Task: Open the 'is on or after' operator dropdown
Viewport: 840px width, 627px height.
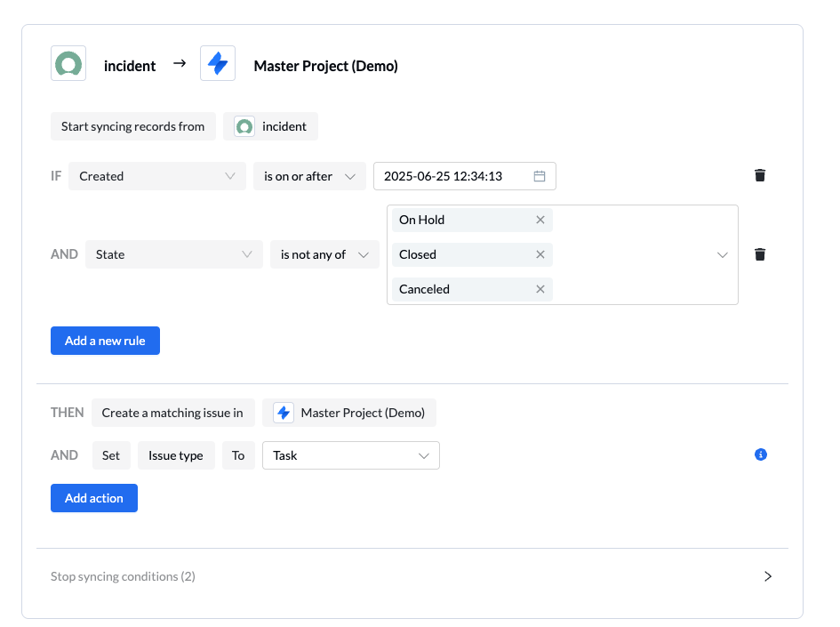Action: click(309, 176)
